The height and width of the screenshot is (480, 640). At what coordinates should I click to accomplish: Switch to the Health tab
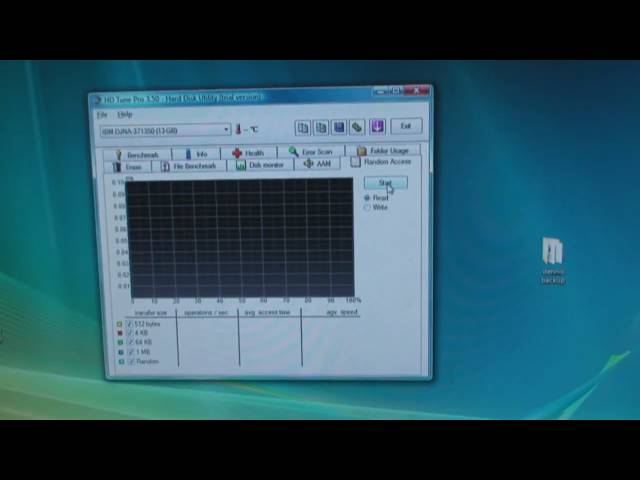click(249, 153)
